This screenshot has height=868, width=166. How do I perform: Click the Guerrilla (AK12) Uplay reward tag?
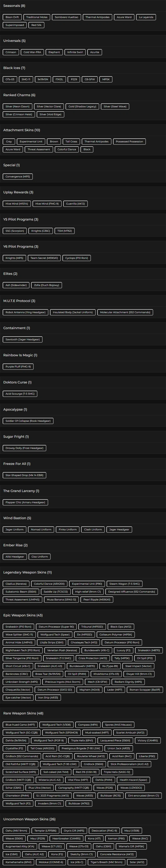pyautogui.click(x=75, y=204)
